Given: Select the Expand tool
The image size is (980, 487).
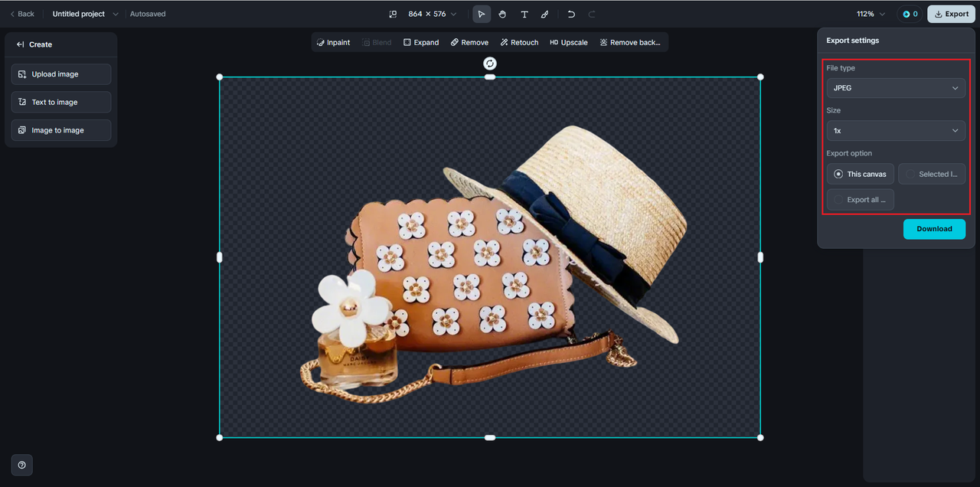Looking at the screenshot, I should tap(421, 42).
